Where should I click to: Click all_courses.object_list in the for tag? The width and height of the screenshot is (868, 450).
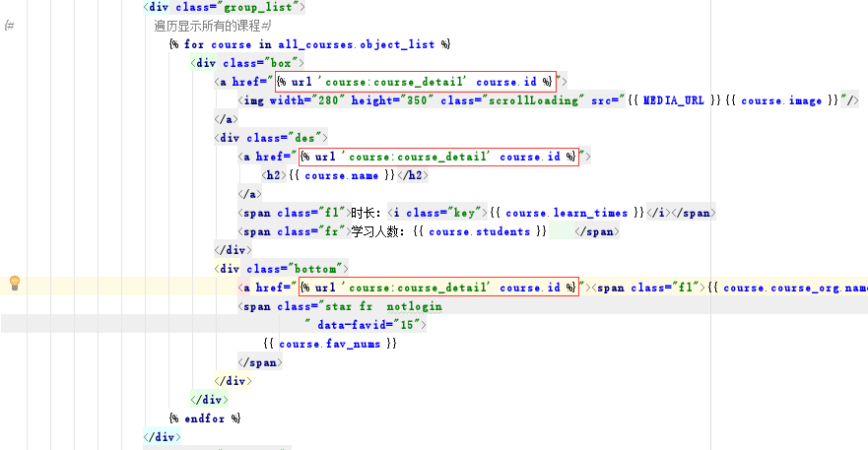356,44
